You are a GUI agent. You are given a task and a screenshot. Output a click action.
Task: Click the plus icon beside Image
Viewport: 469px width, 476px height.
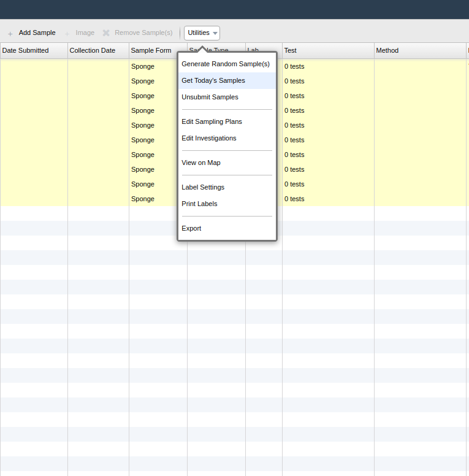(67, 33)
